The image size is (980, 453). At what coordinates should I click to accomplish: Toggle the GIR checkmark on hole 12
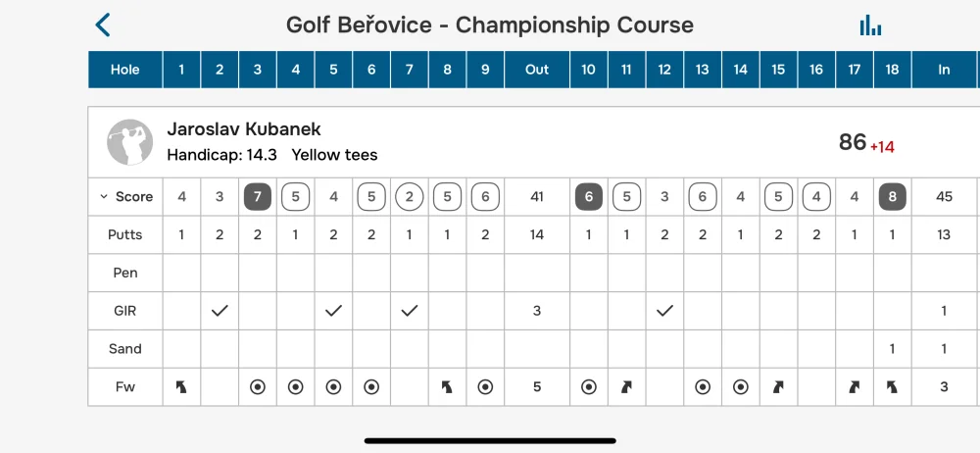tap(664, 311)
